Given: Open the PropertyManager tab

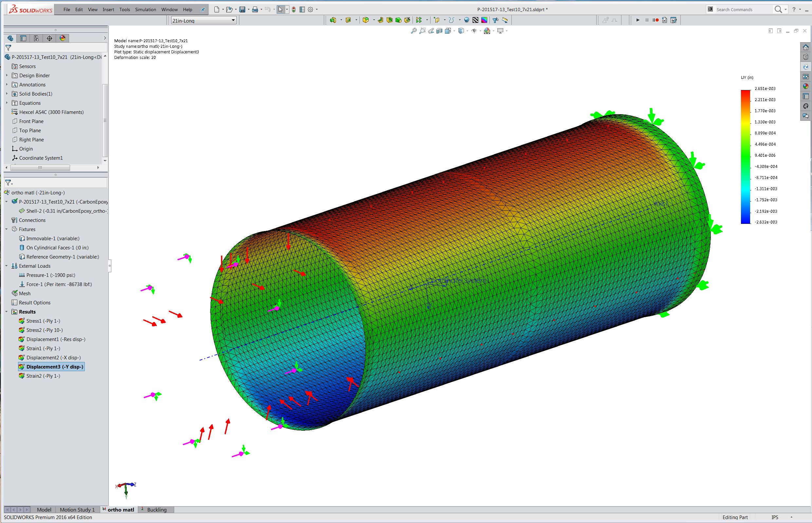Looking at the screenshot, I should point(23,38).
